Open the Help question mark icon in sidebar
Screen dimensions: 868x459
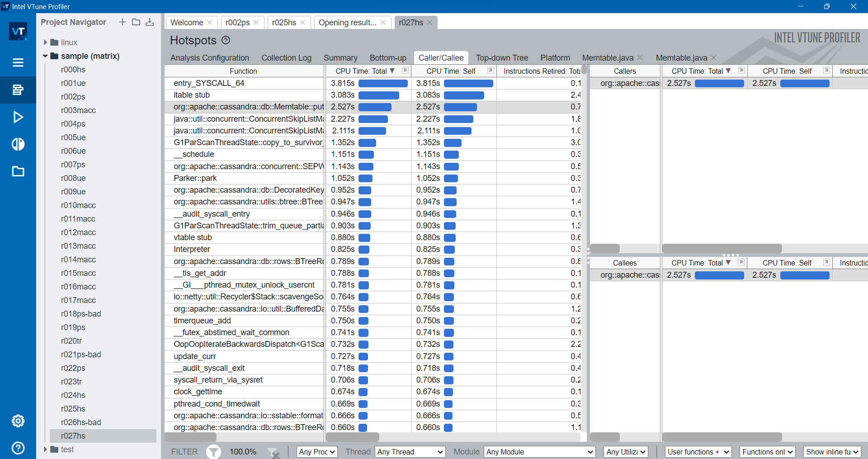click(18, 448)
